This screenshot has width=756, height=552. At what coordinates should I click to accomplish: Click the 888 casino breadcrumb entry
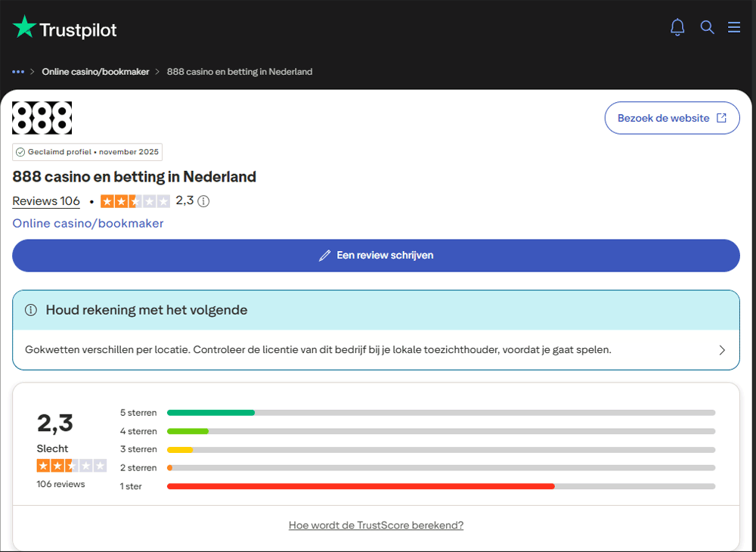pyautogui.click(x=240, y=72)
